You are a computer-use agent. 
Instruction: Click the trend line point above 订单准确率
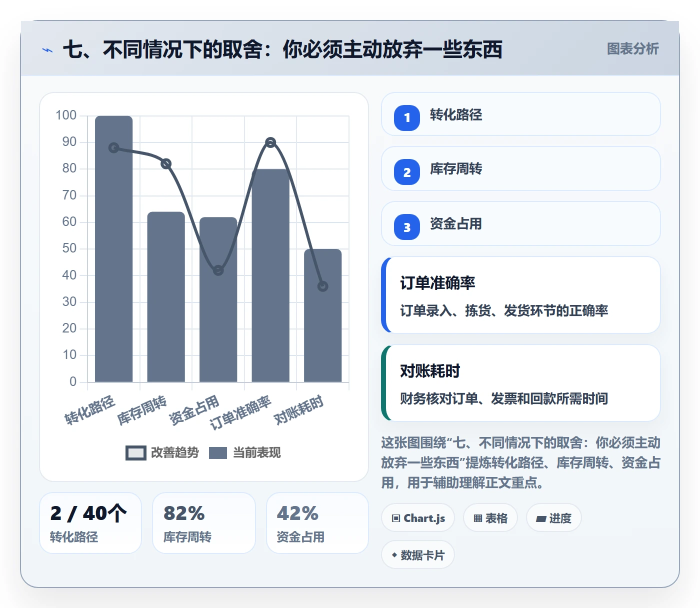(x=270, y=142)
